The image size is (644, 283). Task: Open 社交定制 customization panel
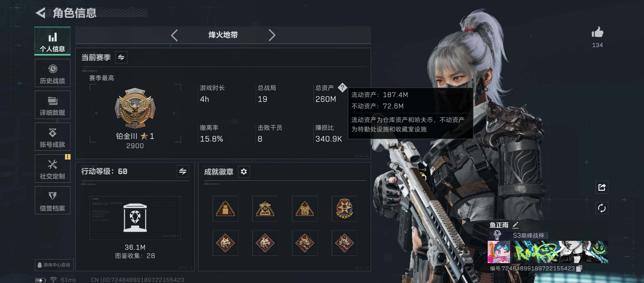pyautogui.click(x=52, y=168)
